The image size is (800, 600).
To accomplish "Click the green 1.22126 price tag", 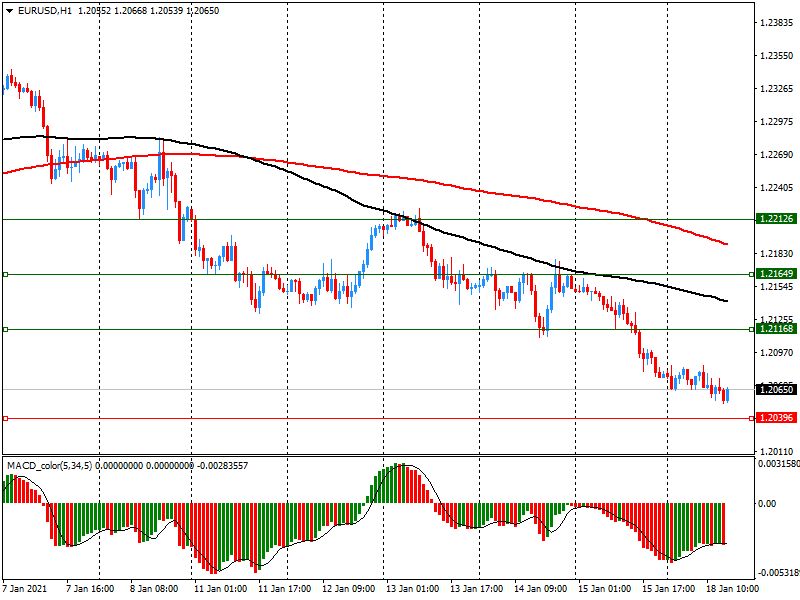I will tap(776, 218).
